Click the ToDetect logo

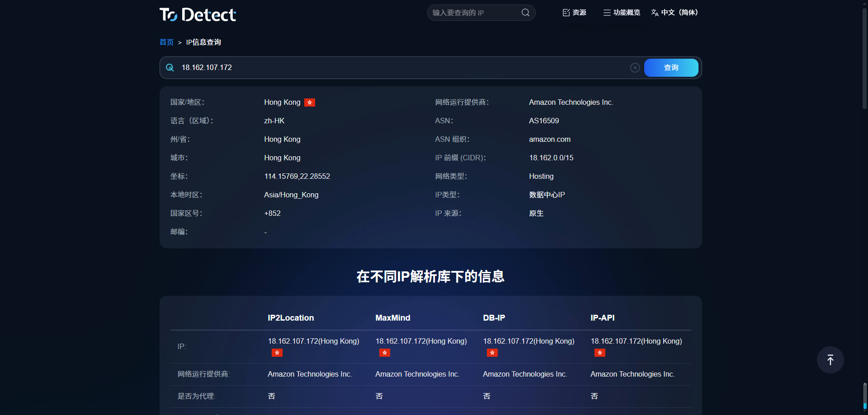(x=198, y=14)
